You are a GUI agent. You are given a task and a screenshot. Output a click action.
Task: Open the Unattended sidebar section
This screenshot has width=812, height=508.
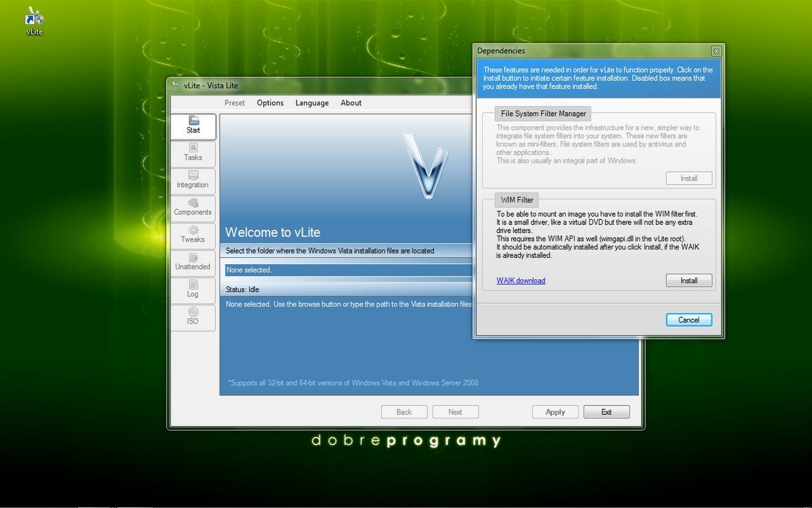[x=193, y=263]
